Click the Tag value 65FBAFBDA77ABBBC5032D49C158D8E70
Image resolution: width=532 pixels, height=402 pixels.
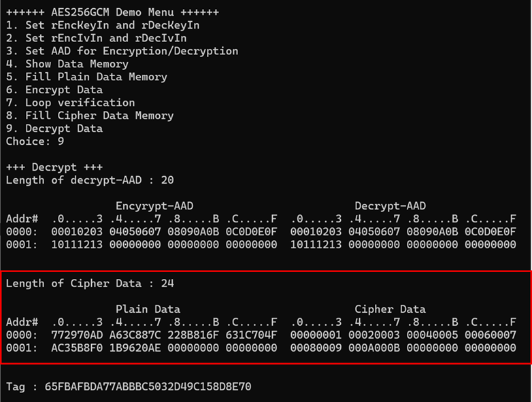click(x=148, y=387)
